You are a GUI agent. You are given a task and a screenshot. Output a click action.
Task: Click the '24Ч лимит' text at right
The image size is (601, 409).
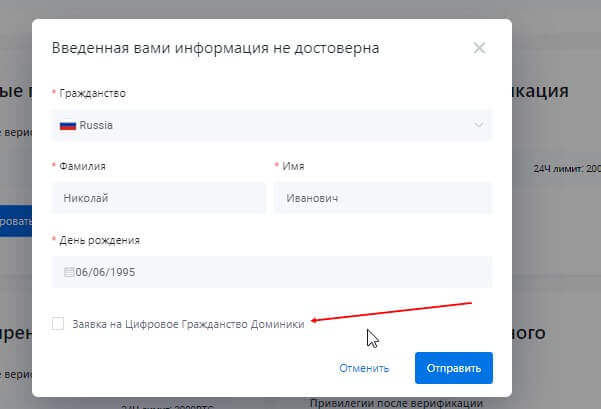pyautogui.click(x=565, y=168)
